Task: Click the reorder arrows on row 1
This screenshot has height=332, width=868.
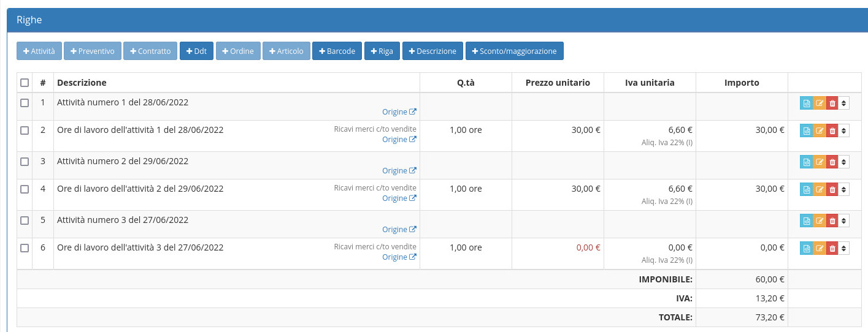Action: (x=844, y=104)
